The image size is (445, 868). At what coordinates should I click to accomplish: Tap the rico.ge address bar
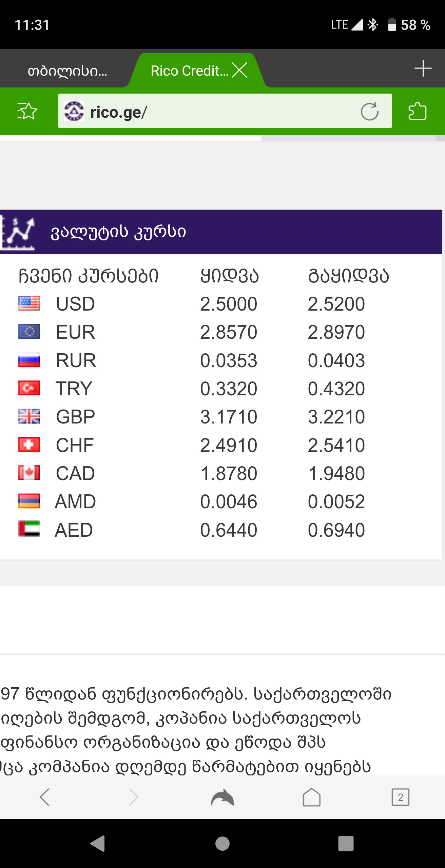(x=217, y=112)
